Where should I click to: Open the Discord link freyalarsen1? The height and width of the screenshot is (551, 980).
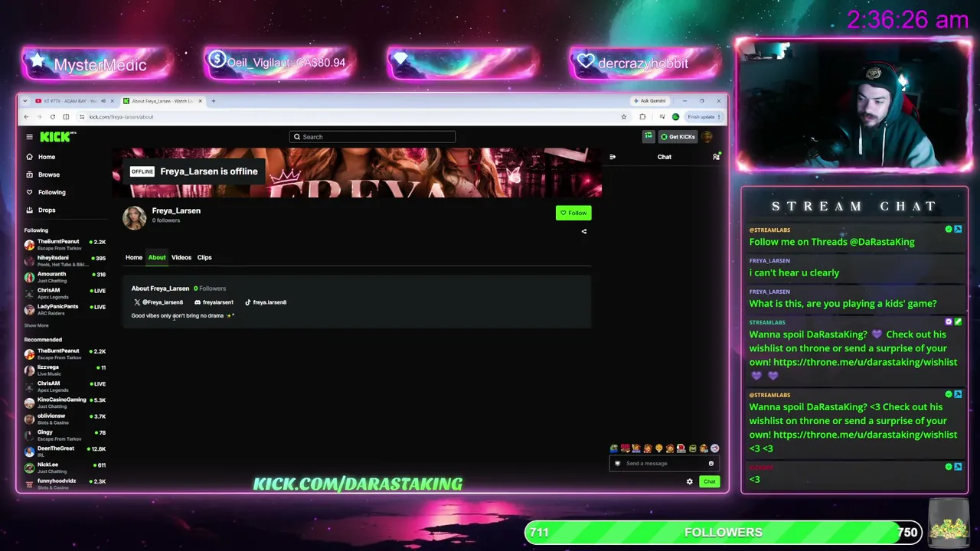(214, 302)
